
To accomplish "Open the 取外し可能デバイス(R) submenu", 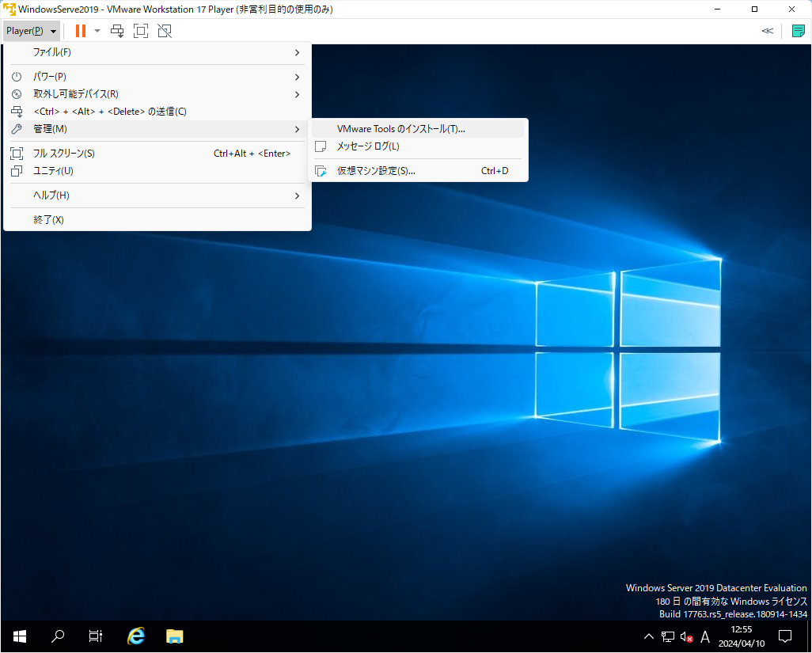I will (x=157, y=94).
